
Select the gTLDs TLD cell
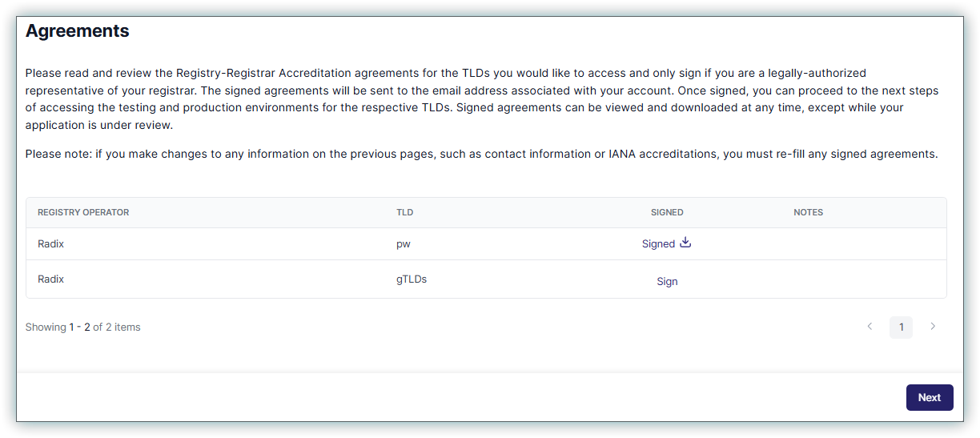pos(412,279)
